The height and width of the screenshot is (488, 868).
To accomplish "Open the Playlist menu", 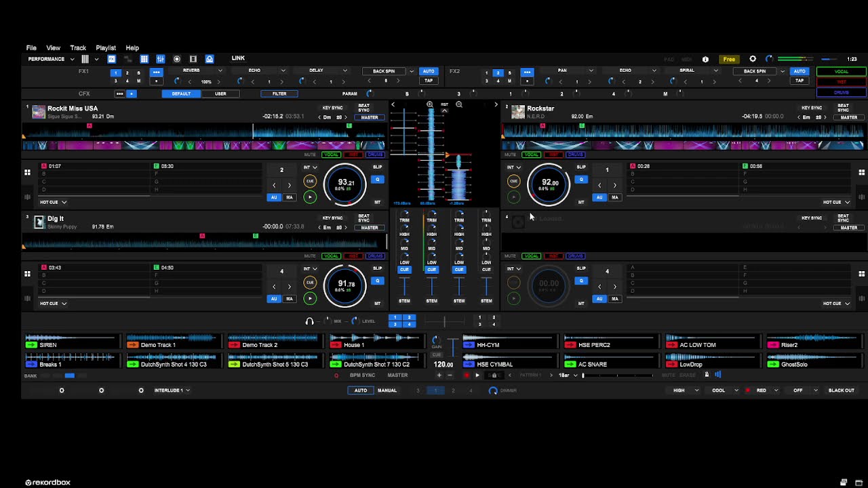I will (x=106, y=48).
